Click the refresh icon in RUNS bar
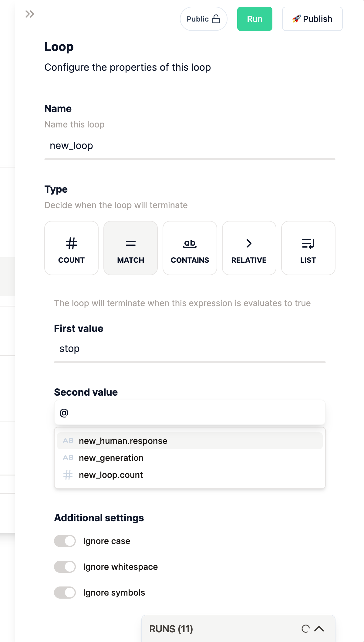 tap(305, 629)
